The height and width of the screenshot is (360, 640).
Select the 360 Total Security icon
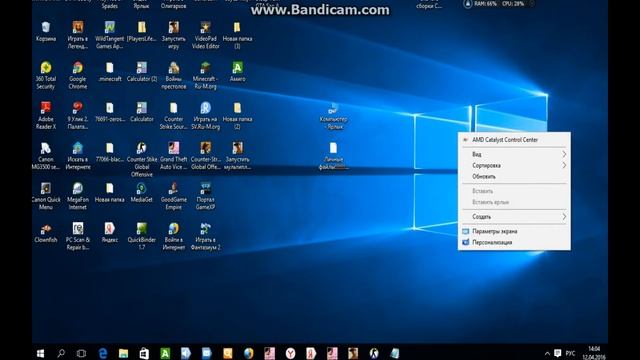click(46, 75)
